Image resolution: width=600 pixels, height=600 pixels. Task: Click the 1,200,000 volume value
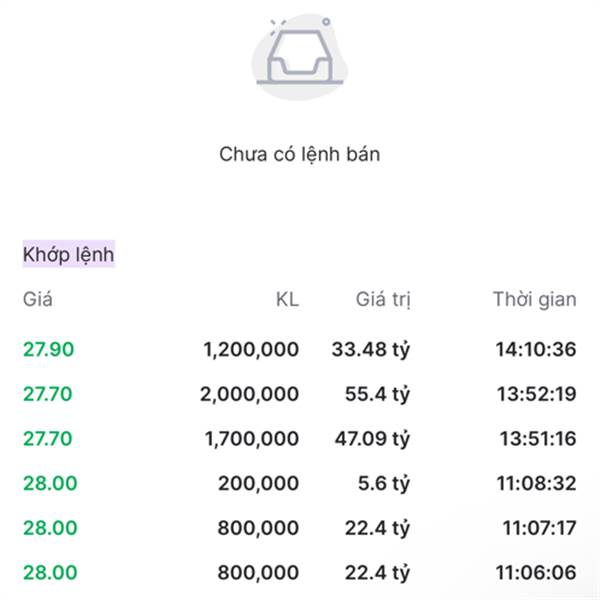(x=250, y=349)
